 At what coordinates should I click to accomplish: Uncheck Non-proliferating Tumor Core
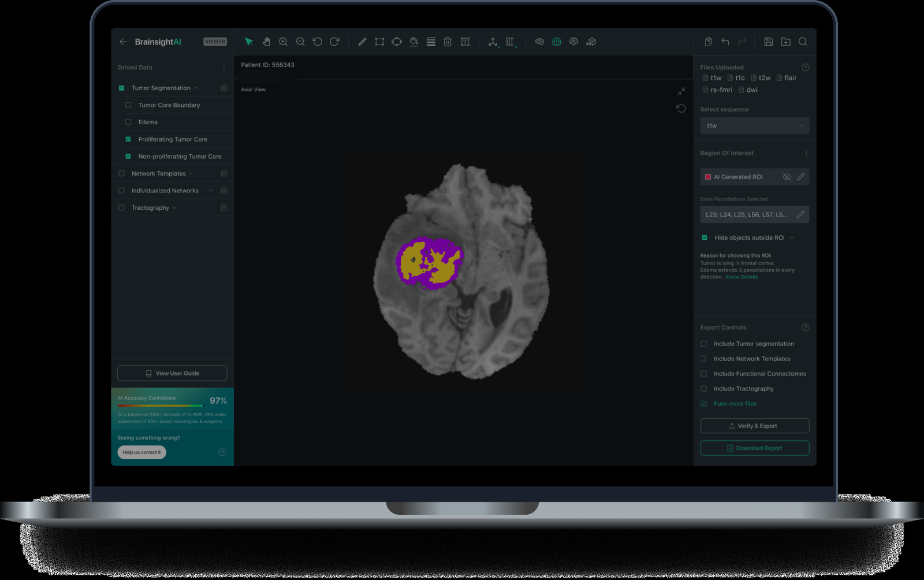point(128,157)
